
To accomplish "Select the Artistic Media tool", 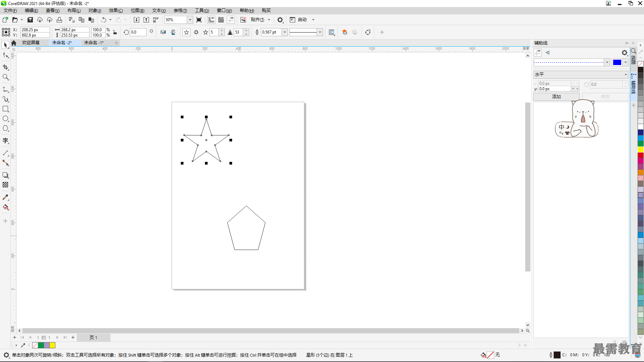I will (5, 99).
